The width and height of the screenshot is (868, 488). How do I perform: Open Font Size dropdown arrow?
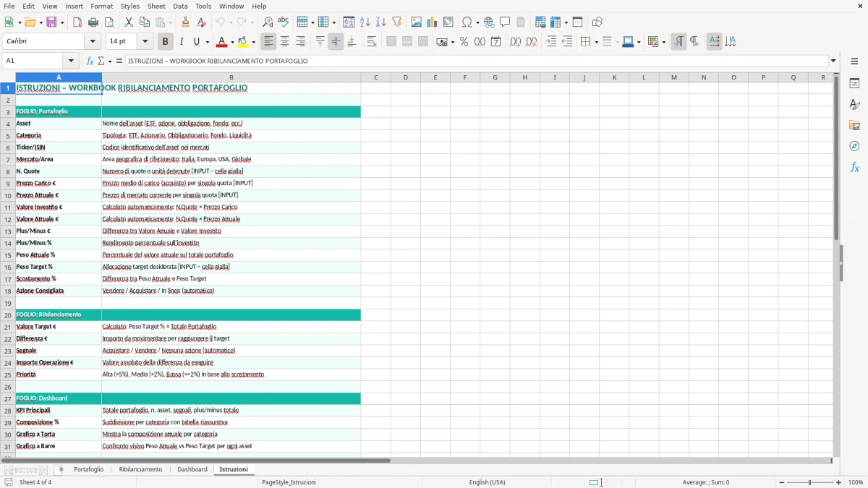coord(145,42)
